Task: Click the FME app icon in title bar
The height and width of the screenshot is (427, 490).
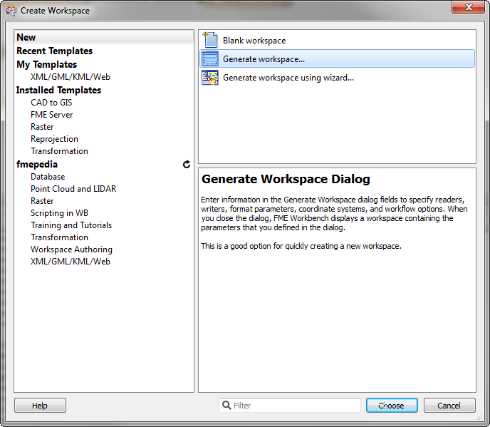Action: pyautogui.click(x=11, y=11)
